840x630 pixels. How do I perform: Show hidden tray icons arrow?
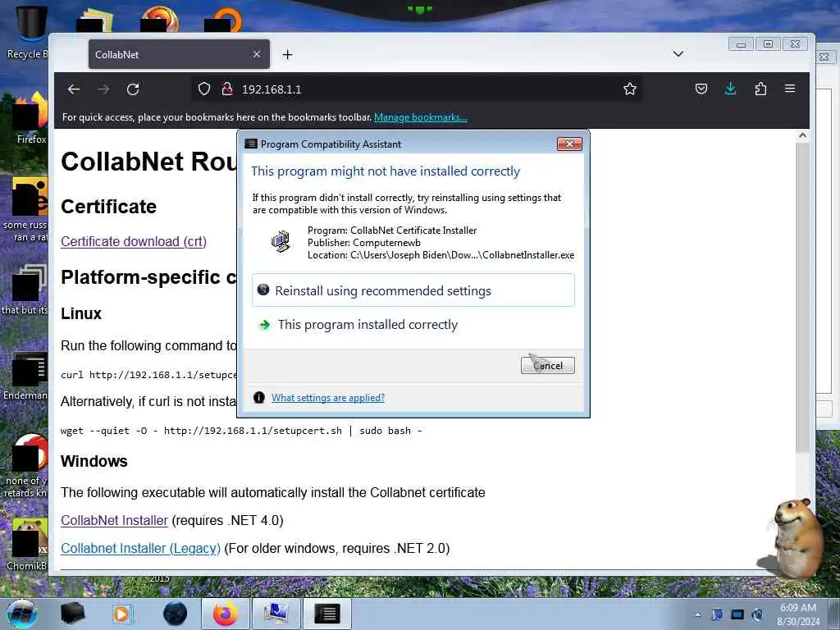697,614
